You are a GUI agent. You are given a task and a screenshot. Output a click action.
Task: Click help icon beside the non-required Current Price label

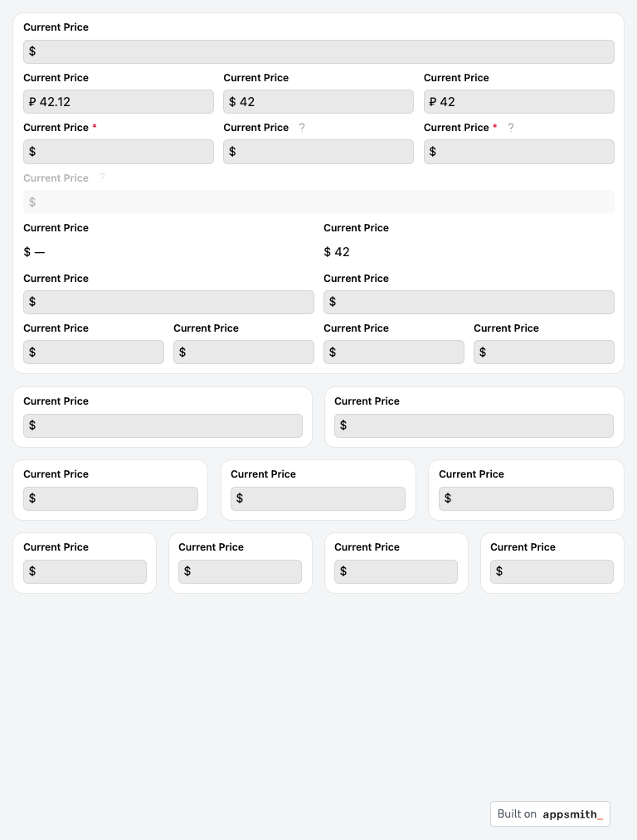tap(302, 128)
